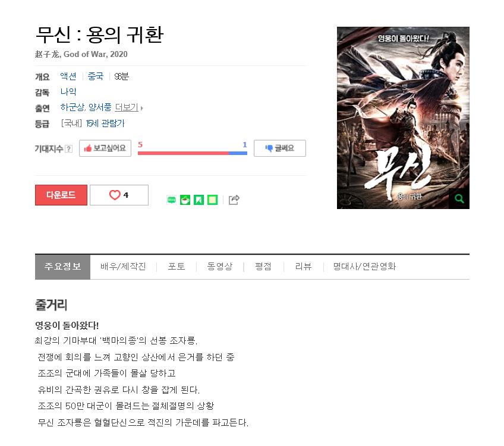504x446 pixels.
Task: Open the 무신 movie poster thumbnail
Action: point(403,118)
